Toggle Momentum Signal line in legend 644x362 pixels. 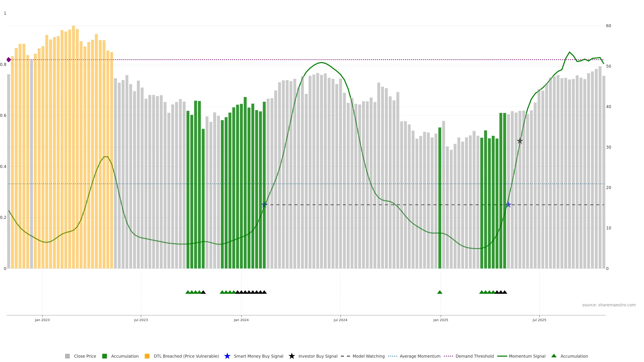[527, 356]
